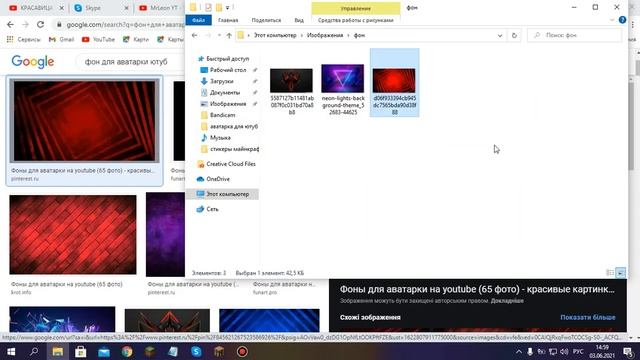The image size is (640, 360).
Task: Click Explorer's forward navigation arrow
Action: (208, 36)
